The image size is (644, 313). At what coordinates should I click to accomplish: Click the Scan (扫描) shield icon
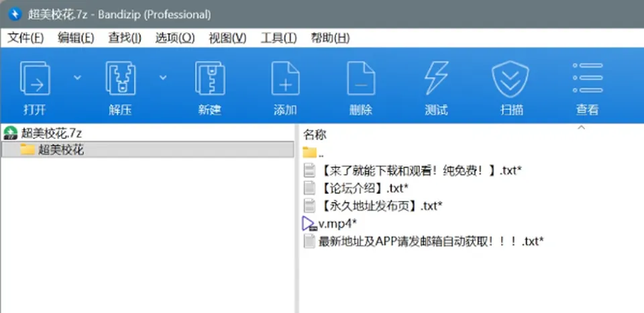tap(511, 79)
